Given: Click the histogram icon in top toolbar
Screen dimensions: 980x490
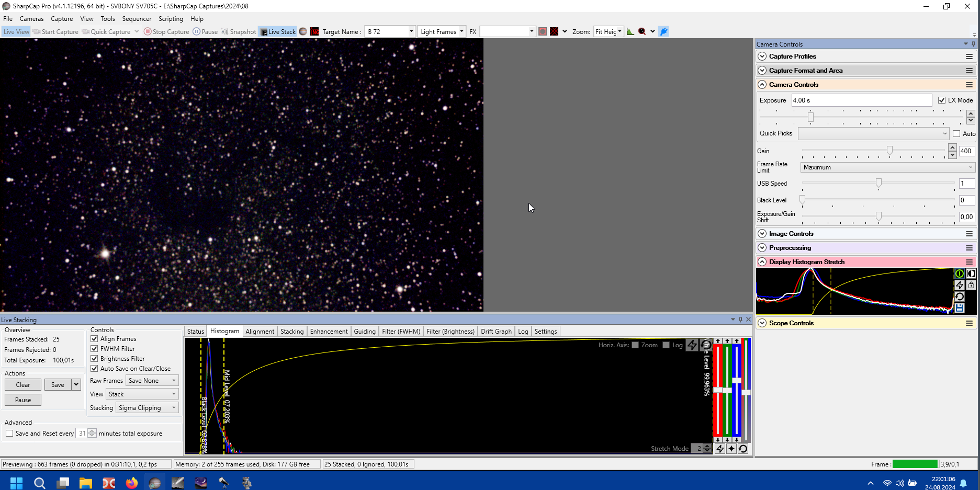Looking at the screenshot, I should (630, 31).
